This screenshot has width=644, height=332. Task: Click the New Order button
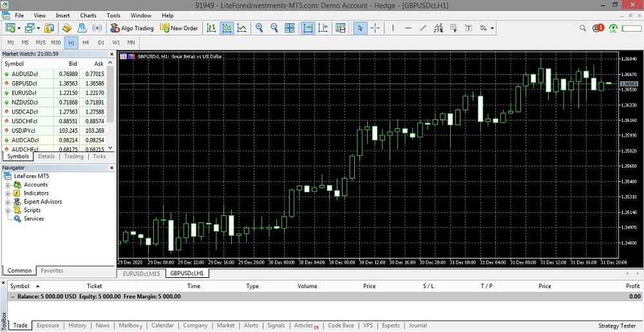pos(179,28)
